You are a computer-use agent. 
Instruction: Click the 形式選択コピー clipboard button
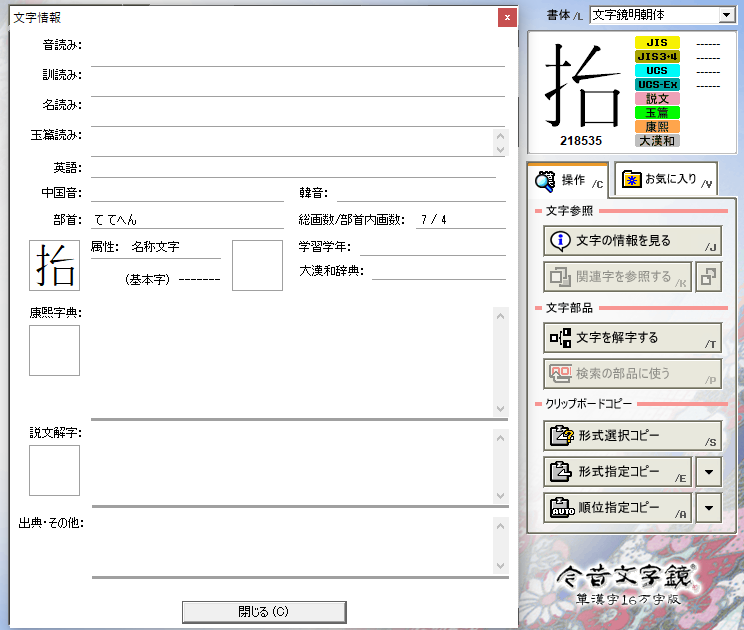[632, 436]
